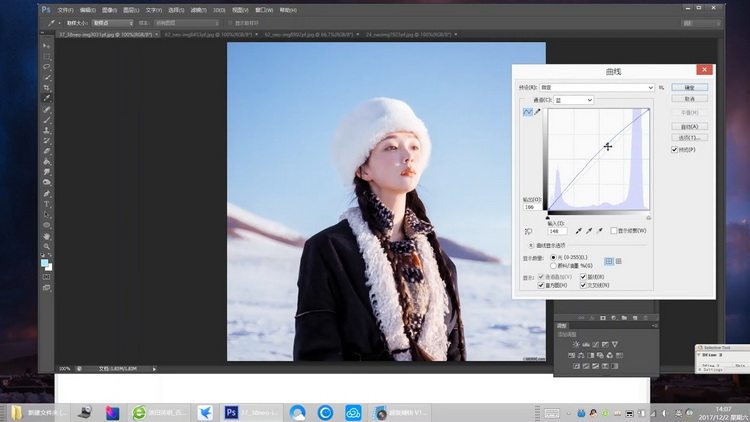Open Options (选项) in Curves dialog
Viewport: 750px width, 422px height.
click(689, 138)
